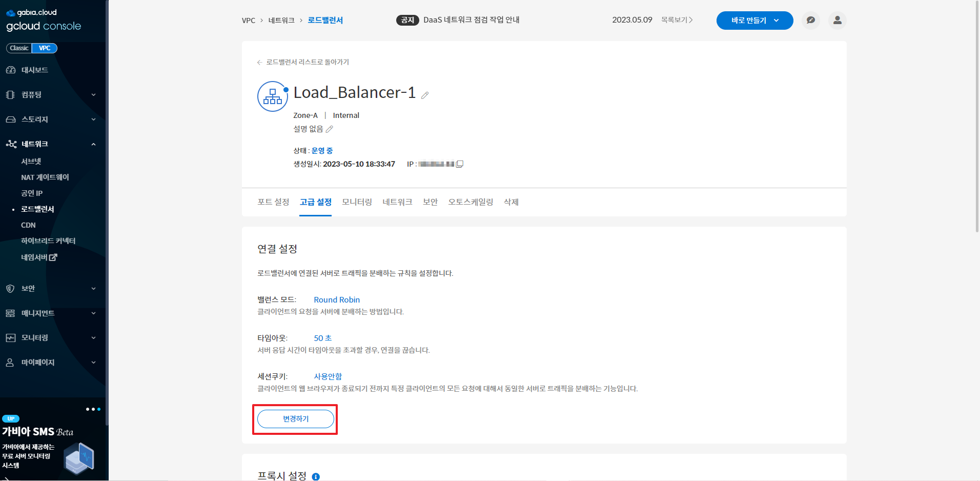Edit load balancer name with pencil icon
The height and width of the screenshot is (481, 980).
pyautogui.click(x=425, y=95)
